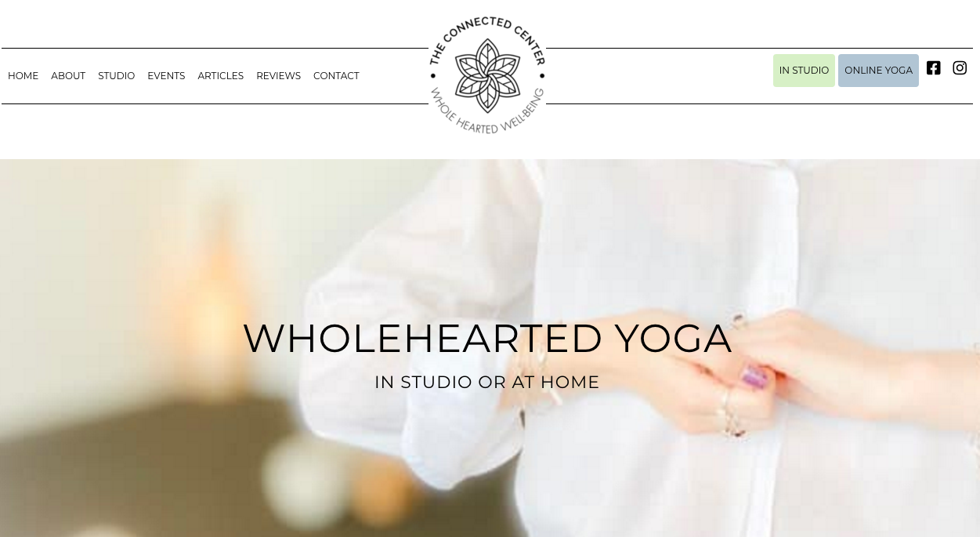The width and height of the screenshot is (980, 537).
Task: Go to the HOME menu item
Action: click(23, 76)
